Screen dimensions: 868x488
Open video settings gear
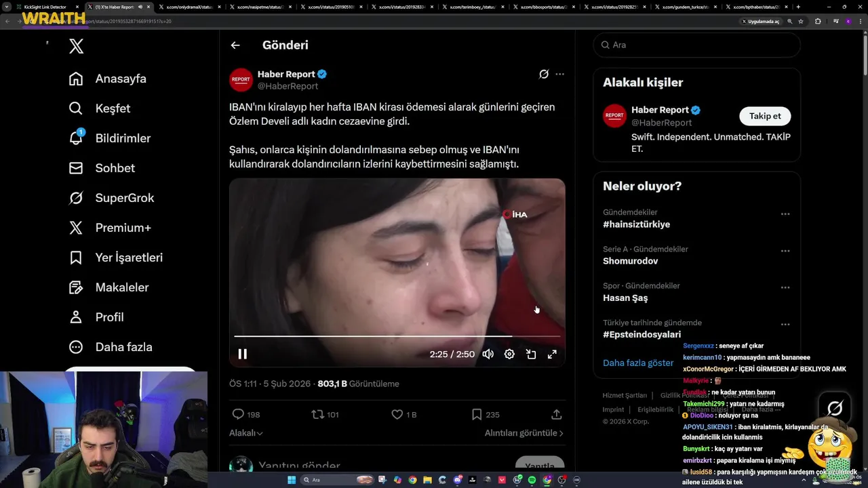point(509,354)
